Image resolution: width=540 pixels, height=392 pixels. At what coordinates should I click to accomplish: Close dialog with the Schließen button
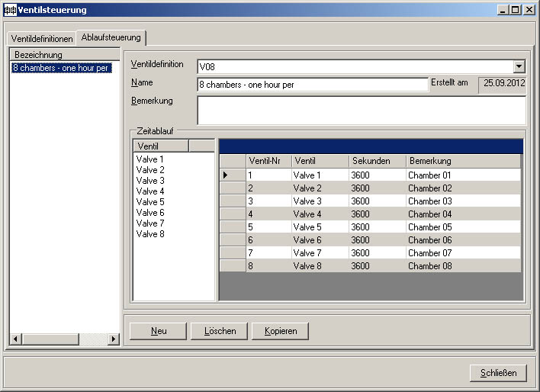[498, 373]
